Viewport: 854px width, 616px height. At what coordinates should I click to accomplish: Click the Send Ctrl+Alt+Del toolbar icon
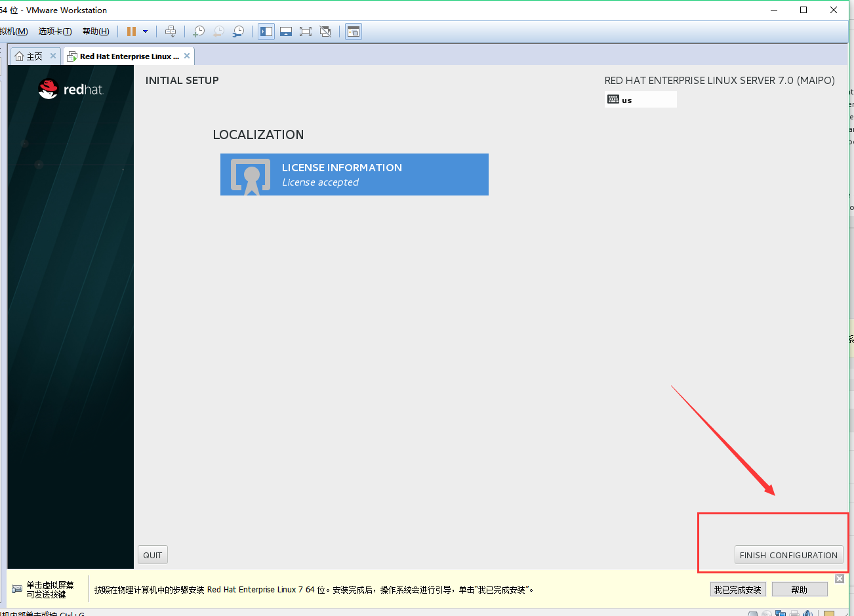pyautogui.click(x=171, y=31)
